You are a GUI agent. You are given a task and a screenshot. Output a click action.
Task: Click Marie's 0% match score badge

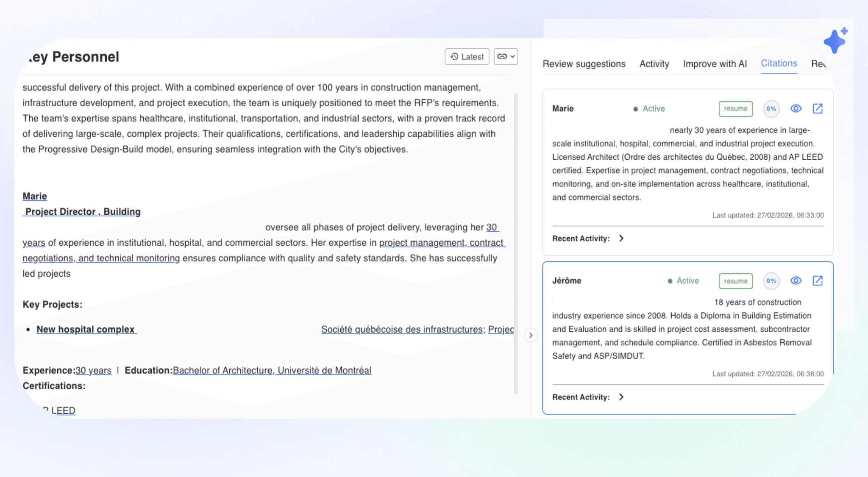[x=771, y=108]
